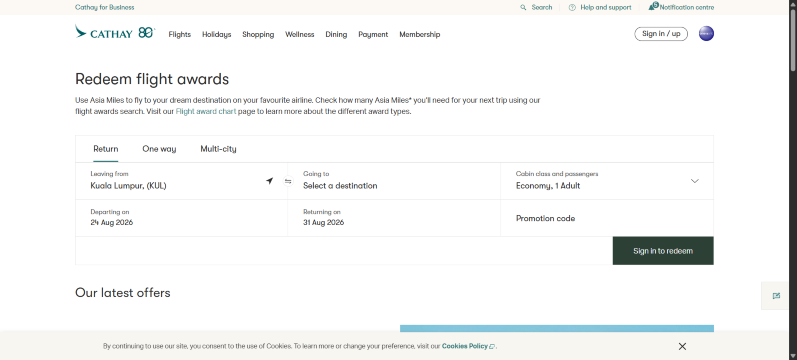Open Wellness menu

pos(299,35)
